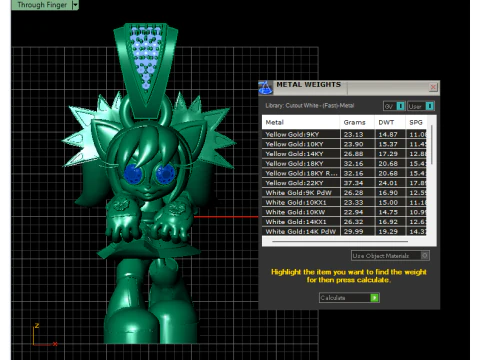Screen dimensions: 480x360
Task: Click the 17.29 DWT cell
Action: pos(390,154)
